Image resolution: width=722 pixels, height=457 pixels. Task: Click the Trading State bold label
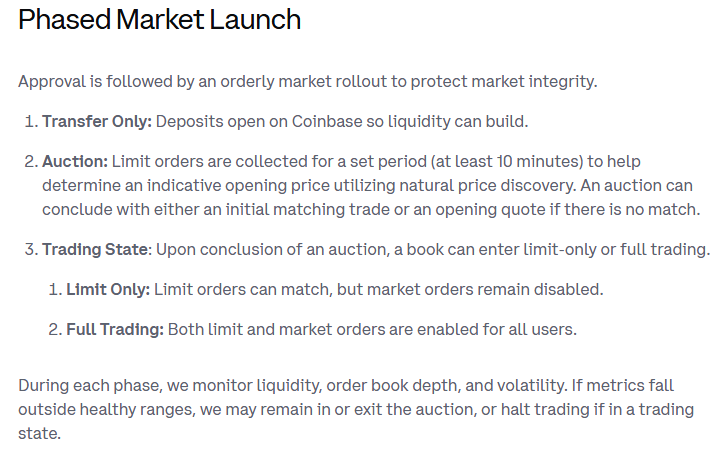click(95, 249)
